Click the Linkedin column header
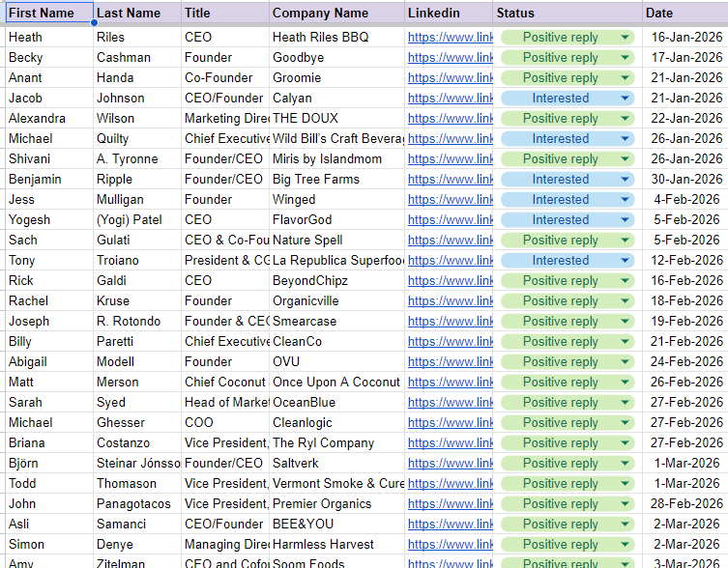This screenshot has height=568, width=728. [448, 14]
